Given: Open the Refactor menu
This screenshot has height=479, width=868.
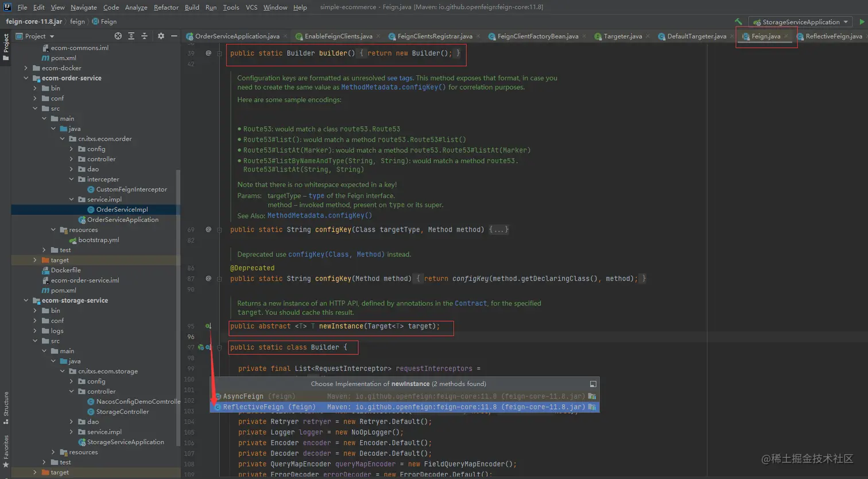Looking at the screenshot, I should click(x=166, y=7).
